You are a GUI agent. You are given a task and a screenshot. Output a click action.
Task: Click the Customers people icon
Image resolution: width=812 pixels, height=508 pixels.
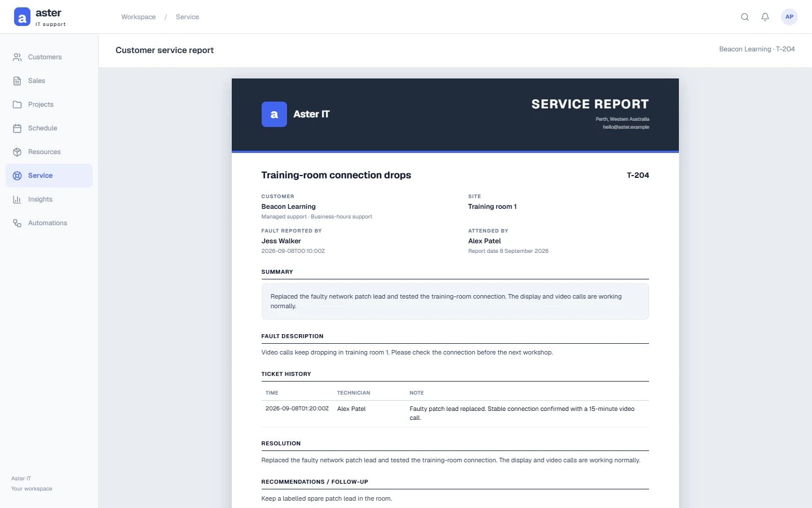click(x=17, y=57)
